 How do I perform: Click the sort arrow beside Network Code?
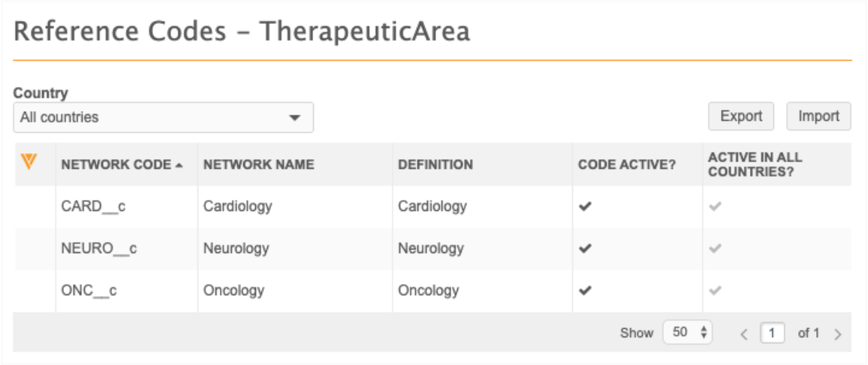pyautogui.click(x=179, y=165)
